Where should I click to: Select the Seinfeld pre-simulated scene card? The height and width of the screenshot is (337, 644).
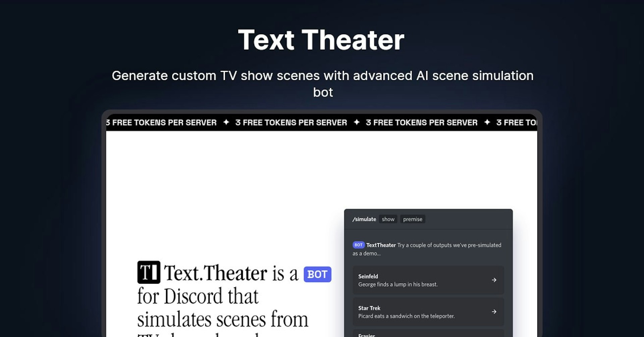[428, 280]
